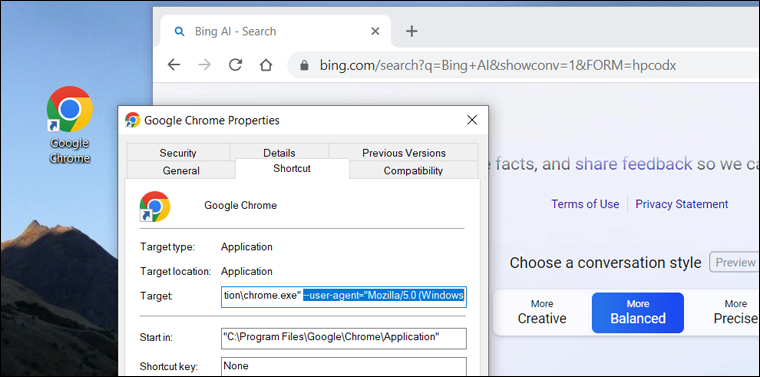The height and width of the screenshot is (377, 760).
Task: Click the Target location Application value
Action: pos(247,271)
